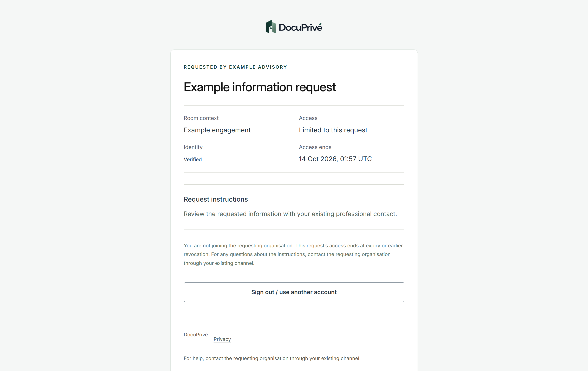The image size is (588, 371).
Task: Click the "Identity" label
Action: pos(193,147)
